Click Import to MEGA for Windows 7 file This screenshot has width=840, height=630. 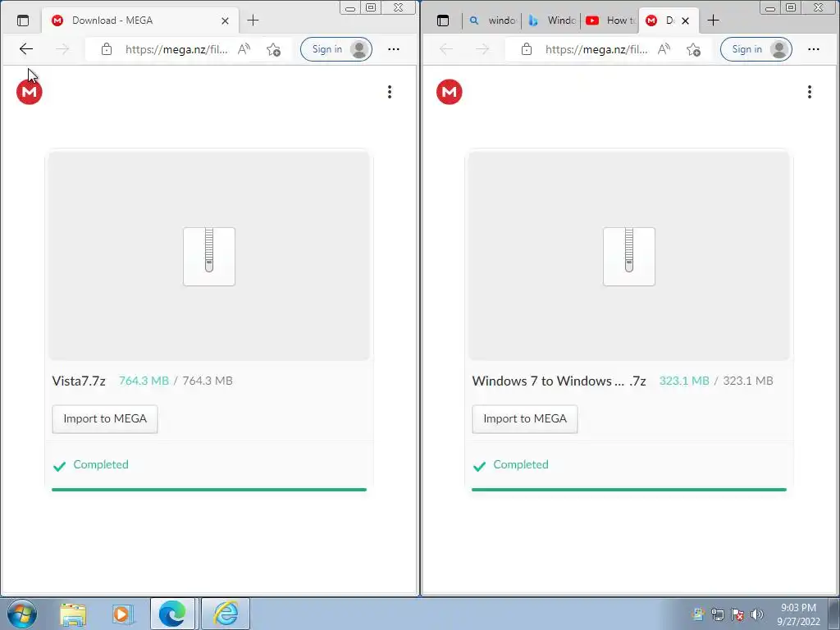pos(525,419)
